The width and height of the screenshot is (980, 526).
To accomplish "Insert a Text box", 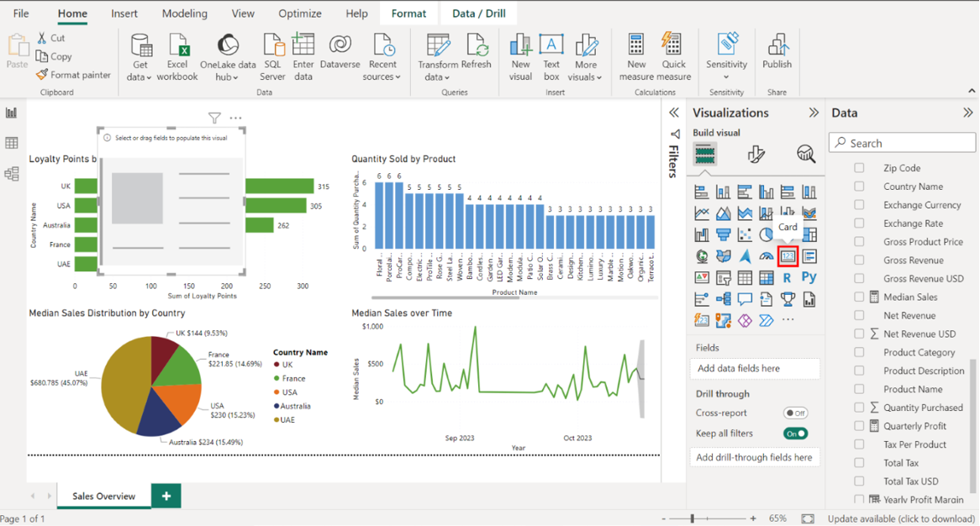I will (551, 55).
